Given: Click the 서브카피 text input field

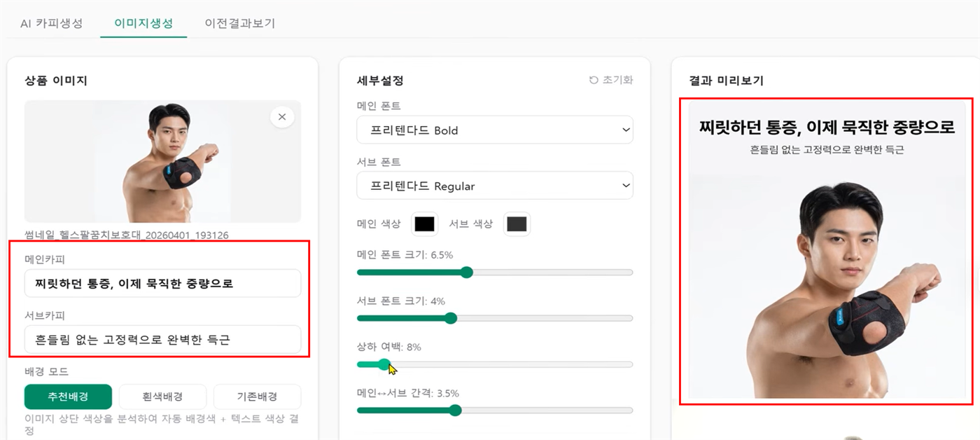Looking at the screenshot, I should [x=162, y=339].
